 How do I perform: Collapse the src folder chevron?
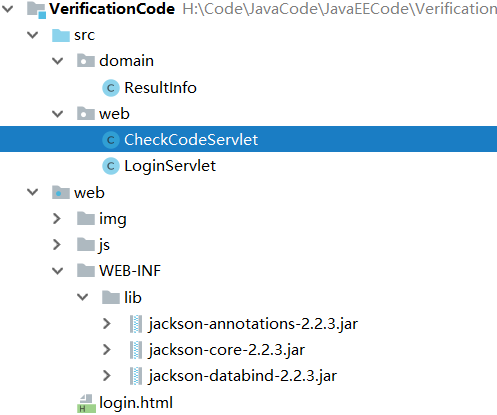click(33, 35)
